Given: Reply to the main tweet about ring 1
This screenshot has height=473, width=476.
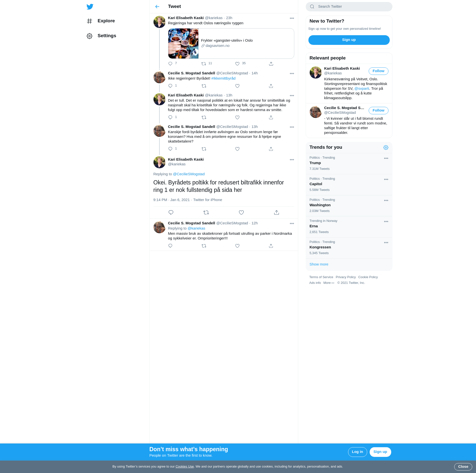Looking at the screenshot, I should click(171, 212).
